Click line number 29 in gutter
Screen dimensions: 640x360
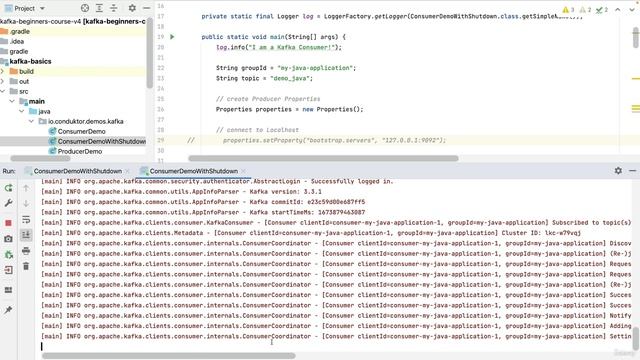click(161, 140)
